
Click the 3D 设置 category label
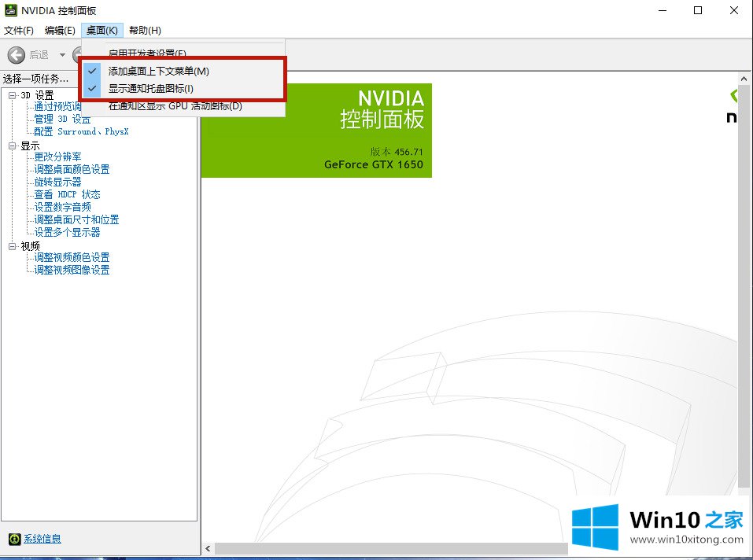[x=37, y=95]
